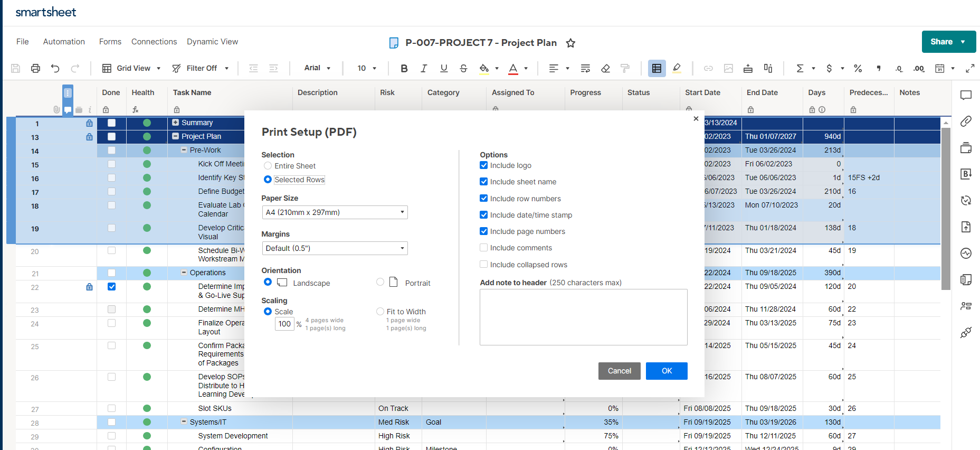Screen dimensions: 980x450
Task: Click the highlight changes icon
Action: coord(677,68)
